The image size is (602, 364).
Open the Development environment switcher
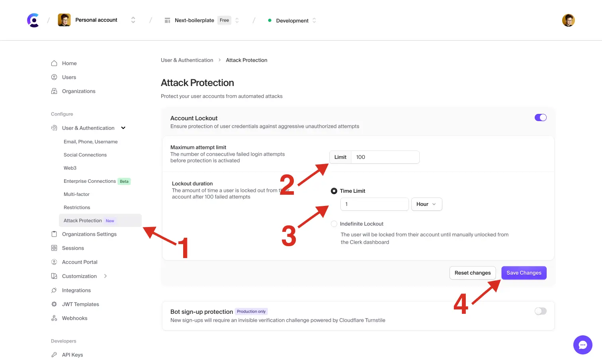(292, 21)
